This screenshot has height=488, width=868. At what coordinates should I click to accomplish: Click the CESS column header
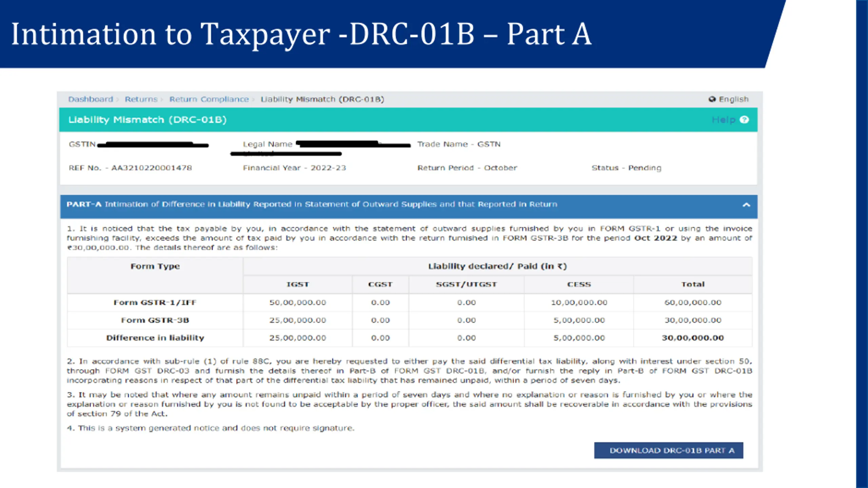[579, 284]
